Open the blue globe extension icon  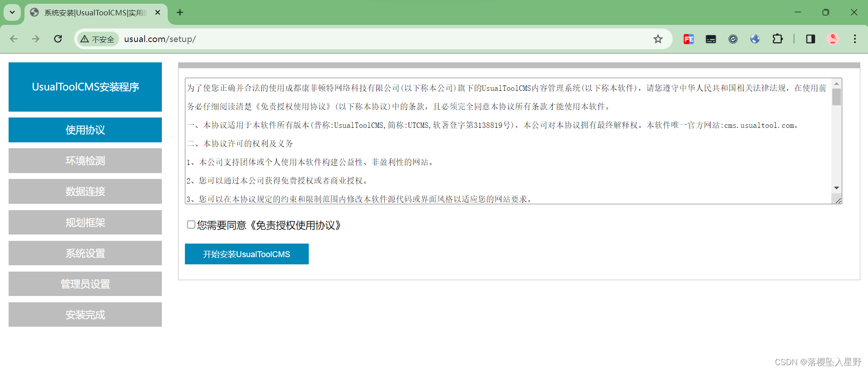755,39
